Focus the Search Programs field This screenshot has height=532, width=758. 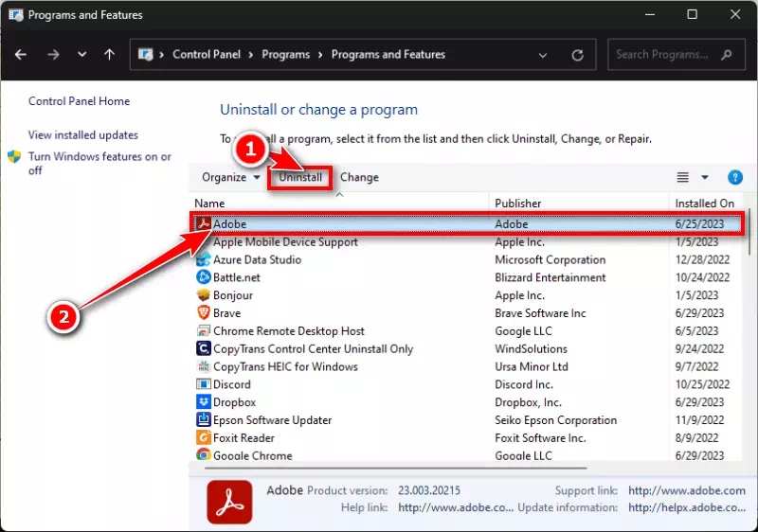coord(676,55)
